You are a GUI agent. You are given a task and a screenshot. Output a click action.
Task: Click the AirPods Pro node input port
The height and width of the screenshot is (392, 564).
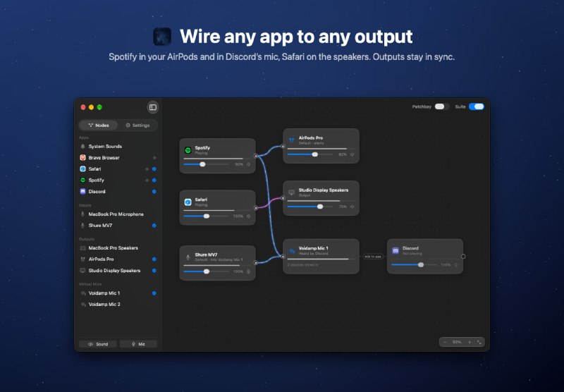click(x=283, y=147)
